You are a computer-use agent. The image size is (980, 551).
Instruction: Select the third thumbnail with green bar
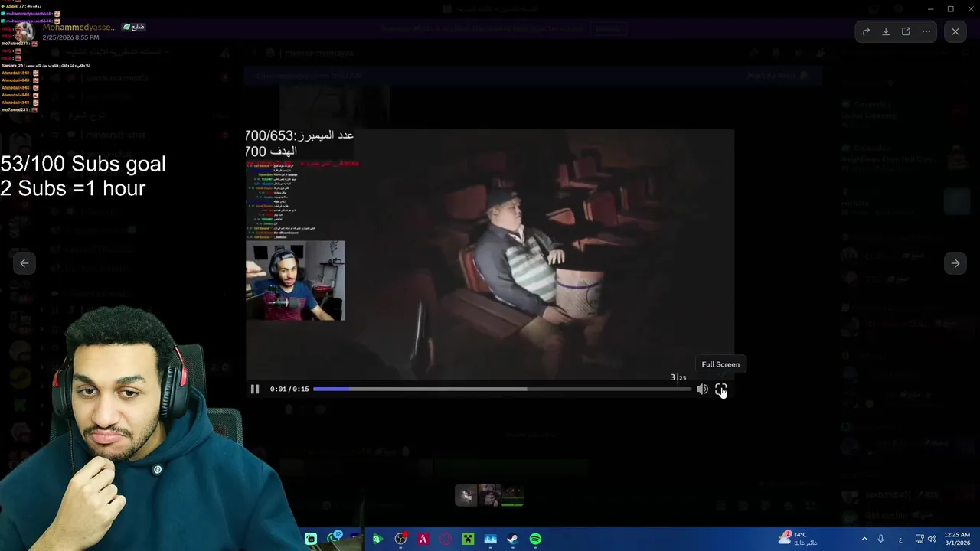tap(512, 495)
